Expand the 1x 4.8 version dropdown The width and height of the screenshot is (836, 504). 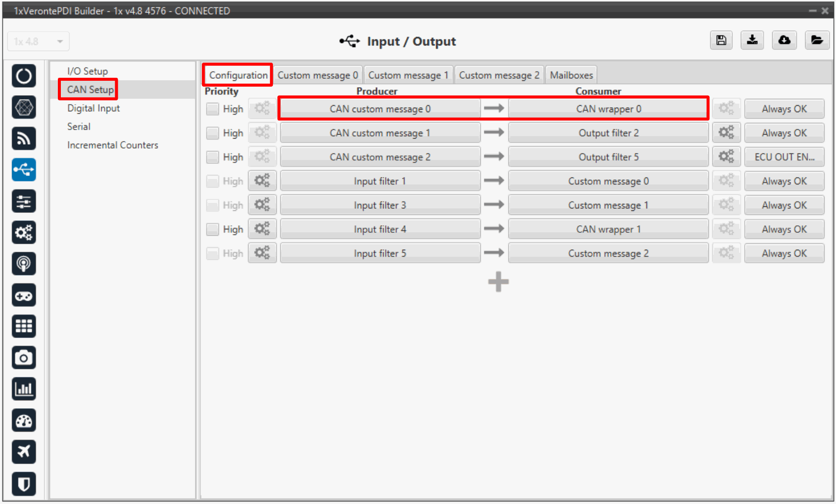(x=38, y=41)
